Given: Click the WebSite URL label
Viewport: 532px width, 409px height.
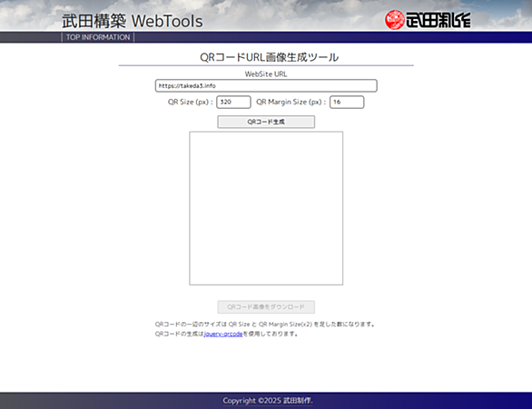Looking at the screenshot, I should [x=266, y=74].
